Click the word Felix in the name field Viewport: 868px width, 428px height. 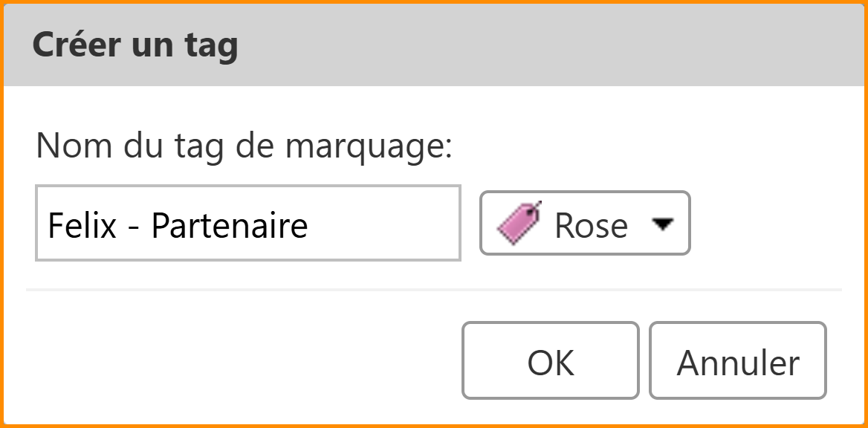point(82,224)
